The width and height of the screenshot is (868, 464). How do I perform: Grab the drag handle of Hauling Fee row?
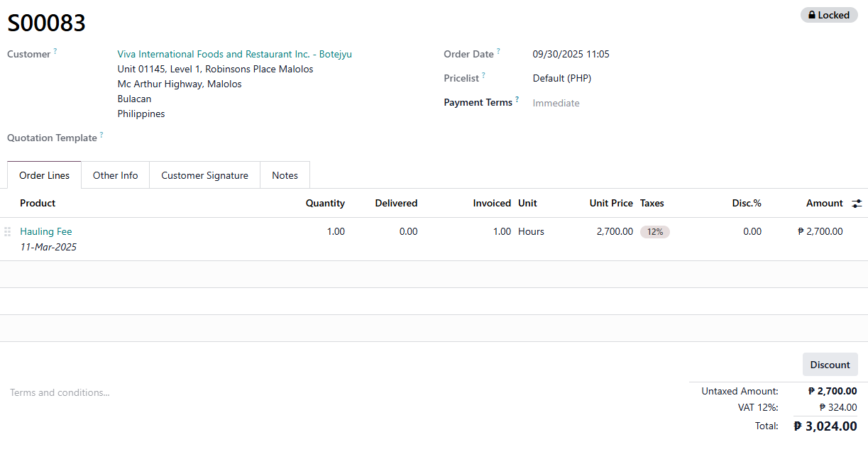(8, 232)
